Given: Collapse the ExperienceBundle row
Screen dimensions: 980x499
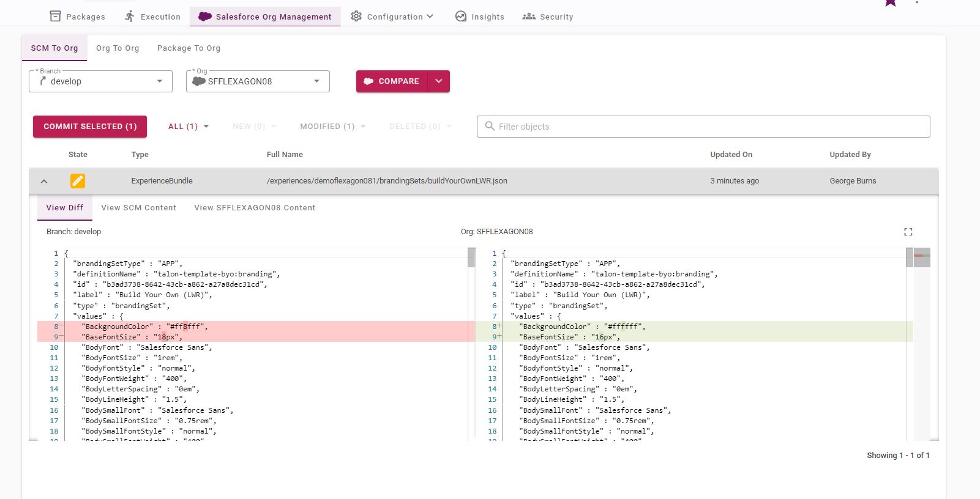Looking at the screenshot, I should pyautogui.click(x=44, y=181).
